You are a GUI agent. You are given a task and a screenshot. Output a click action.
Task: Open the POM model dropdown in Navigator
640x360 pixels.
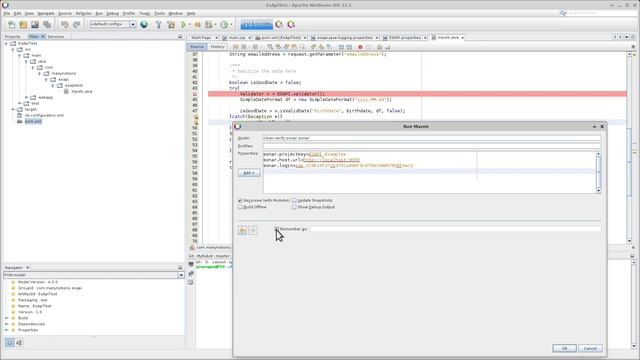tap(181, 275)
